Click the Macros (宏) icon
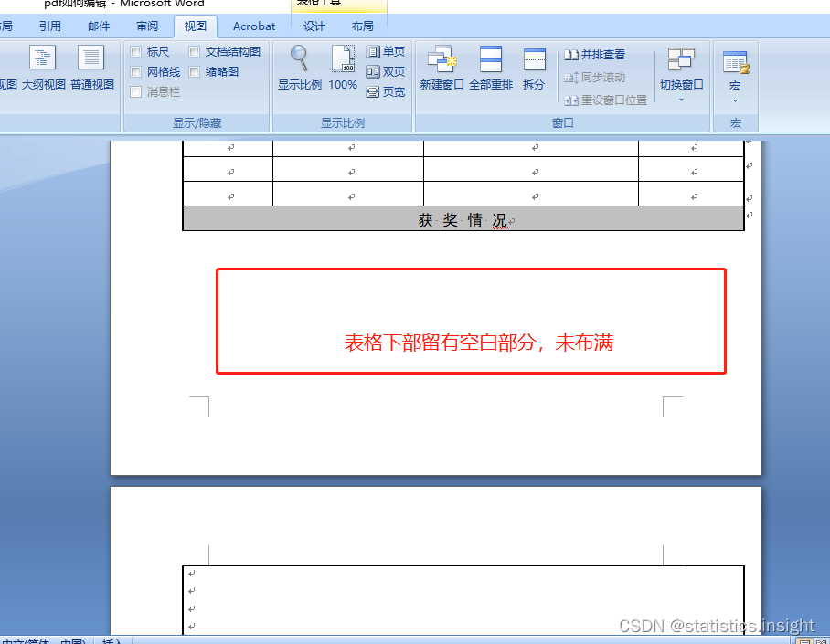830x644 pixels. click(736, 62)
